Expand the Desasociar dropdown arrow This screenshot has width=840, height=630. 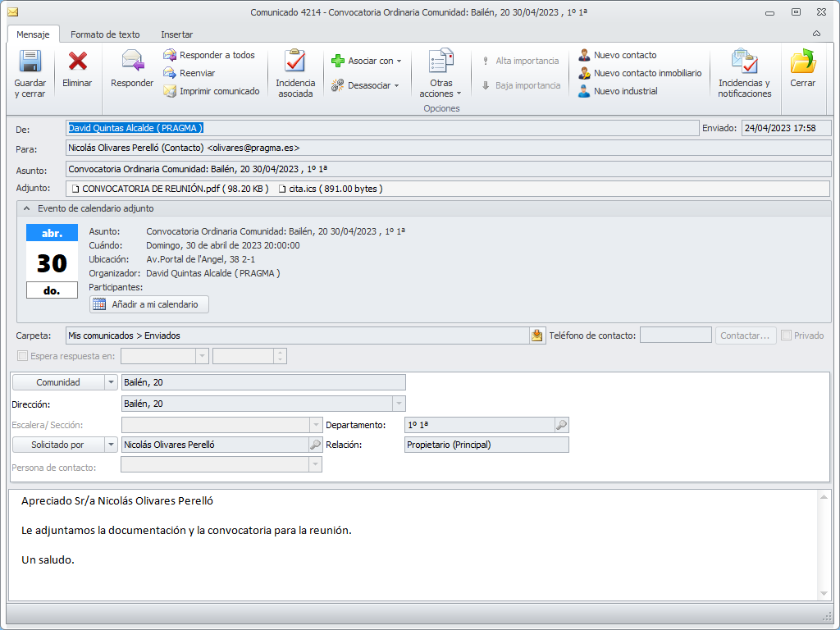396,85
